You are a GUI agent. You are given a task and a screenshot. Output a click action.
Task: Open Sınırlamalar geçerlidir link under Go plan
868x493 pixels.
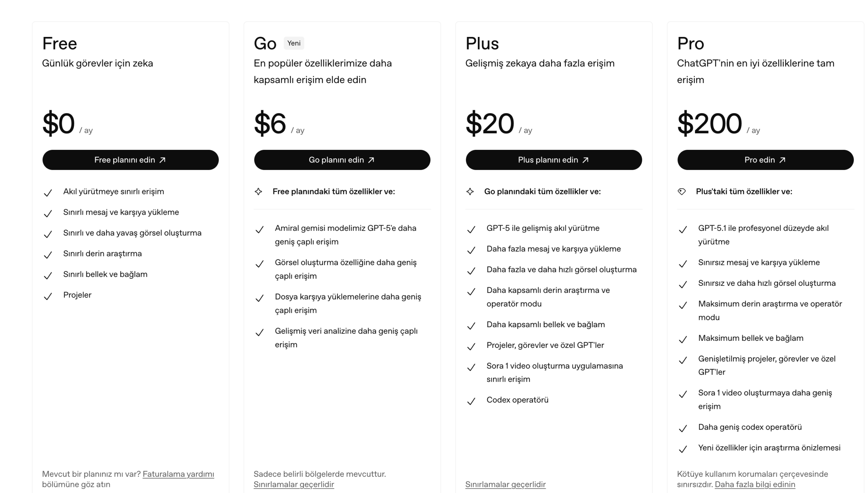point(294,485)
